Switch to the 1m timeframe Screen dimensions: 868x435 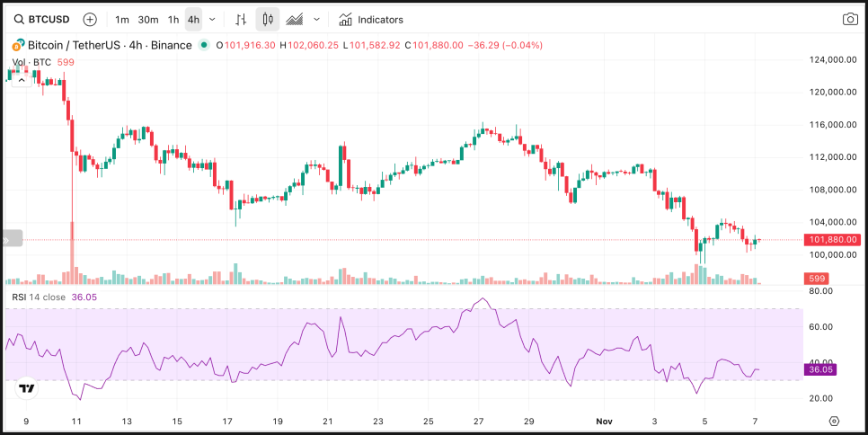[x=122, y=19]
